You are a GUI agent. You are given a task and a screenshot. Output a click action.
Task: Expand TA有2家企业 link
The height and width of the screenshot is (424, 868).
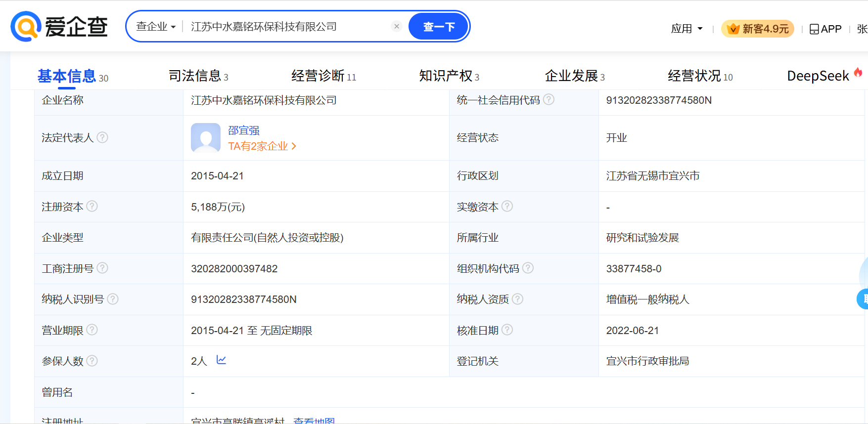click(262, 146)
